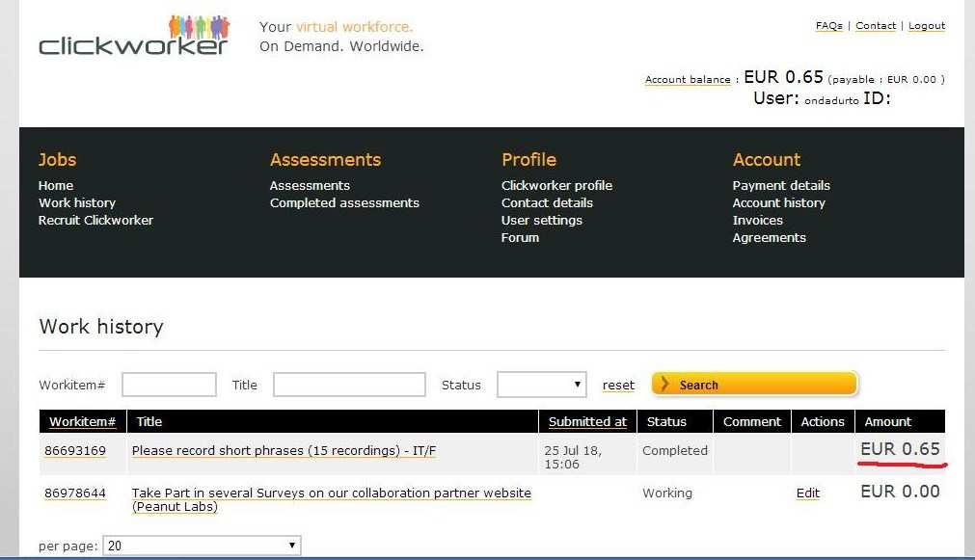Open User settings
The height and width of the screenshot is (560, 975).
click(x=542, y=220)
